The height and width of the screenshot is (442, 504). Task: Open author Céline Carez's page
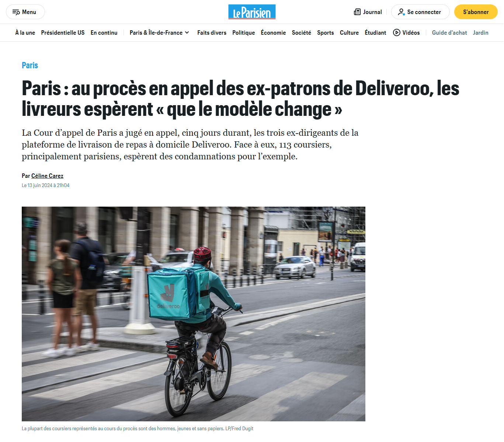(47, 176)
